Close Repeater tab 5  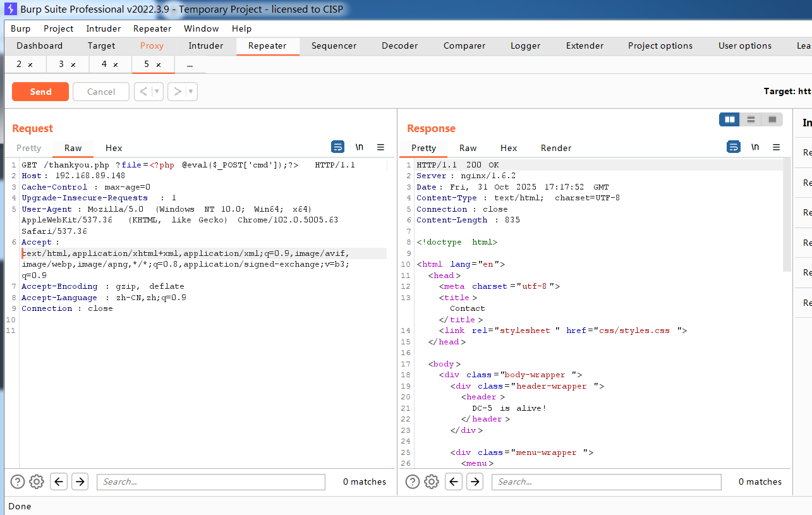pos(158,65)
